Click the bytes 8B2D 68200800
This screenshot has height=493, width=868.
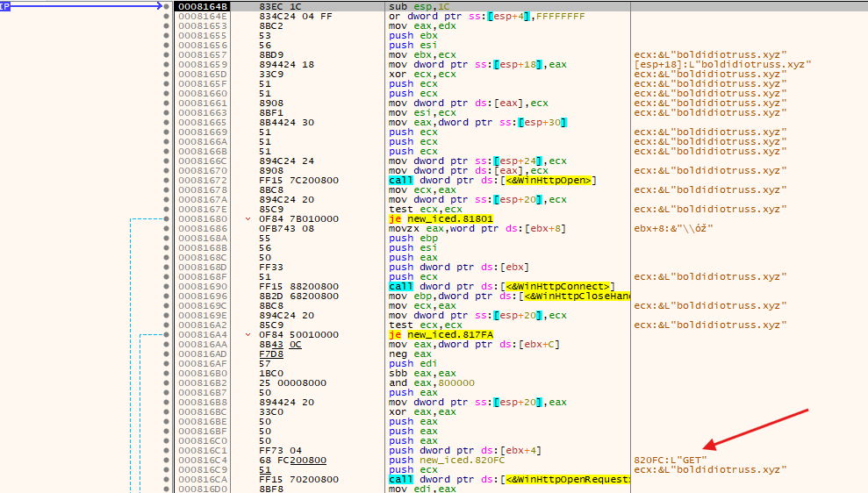(x=299, y=296)
